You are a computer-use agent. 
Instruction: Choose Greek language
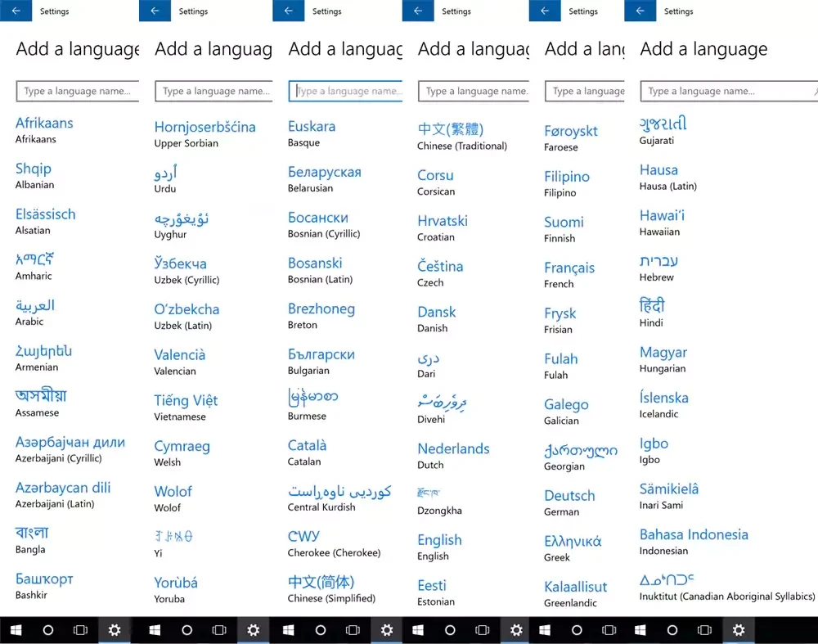coord(573,548)
